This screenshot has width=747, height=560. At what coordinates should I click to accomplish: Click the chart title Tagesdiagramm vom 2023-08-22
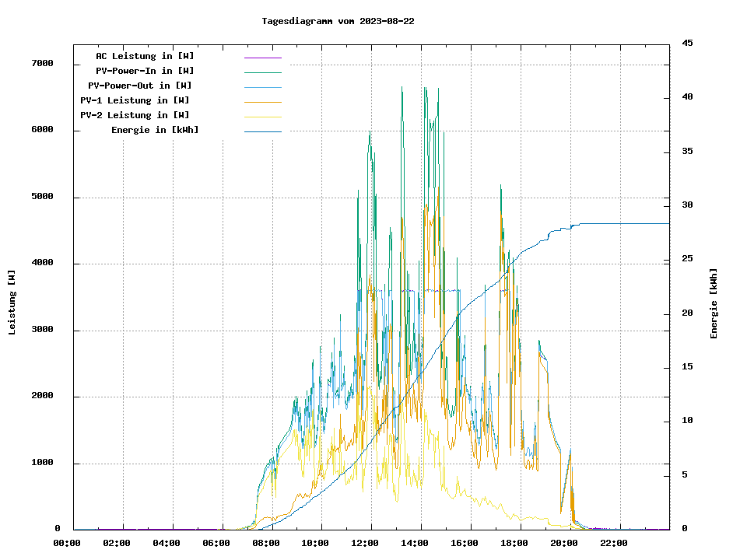(x=338, y=21)
